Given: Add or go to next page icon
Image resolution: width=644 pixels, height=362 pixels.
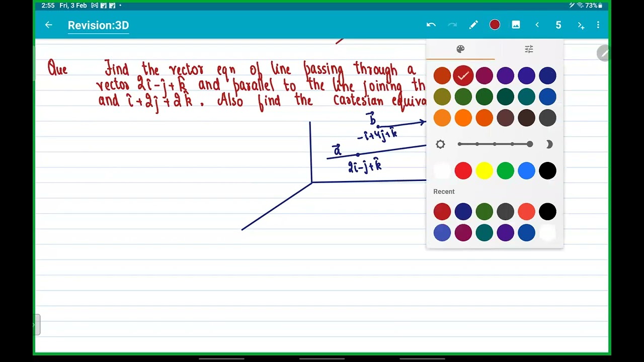Looking at the screenshot, I should pyautogui.click(x=581, y=25).
